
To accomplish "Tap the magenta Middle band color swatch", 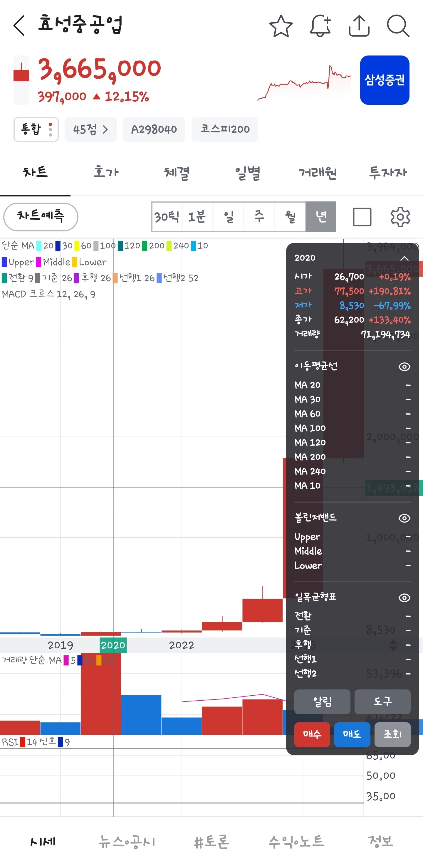I will [x=39, y=262].
